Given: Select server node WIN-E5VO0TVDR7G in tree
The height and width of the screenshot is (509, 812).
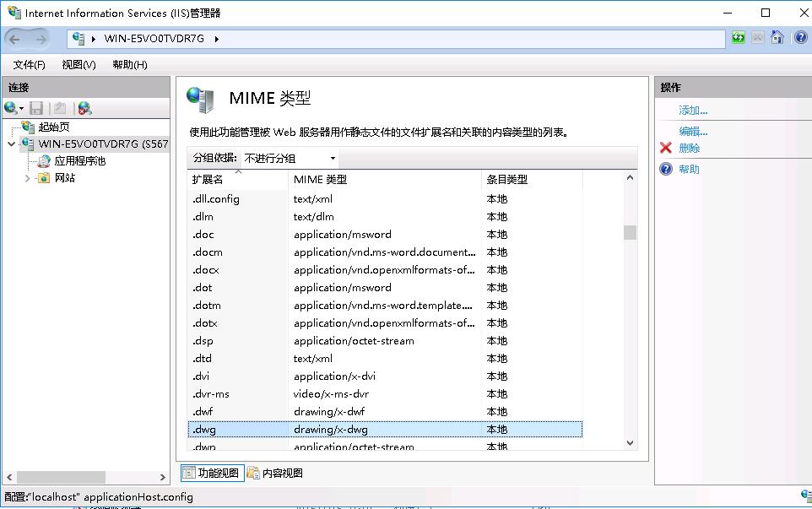Looking at the screenshot, I should pyautogui.click(x=103, y=144).
